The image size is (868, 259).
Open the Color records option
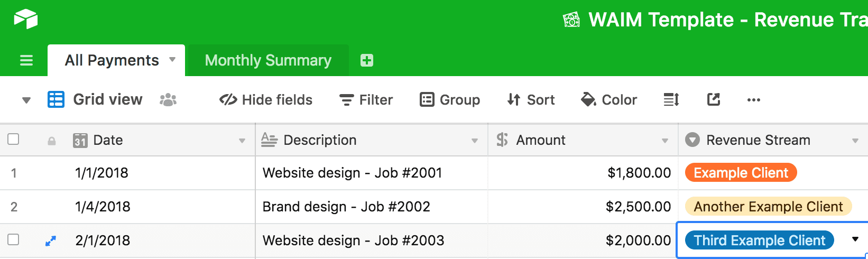click(609, 99)
